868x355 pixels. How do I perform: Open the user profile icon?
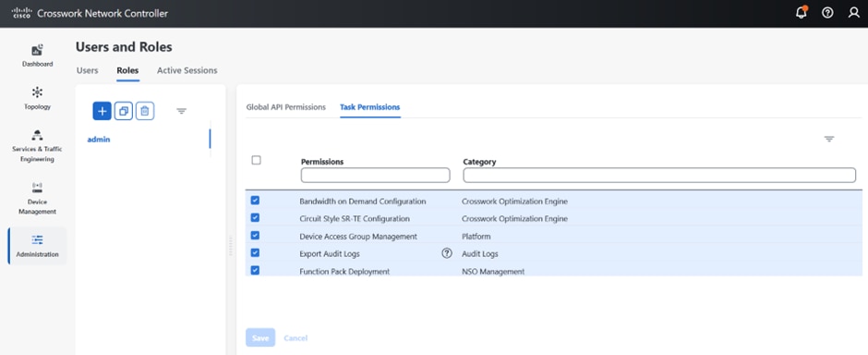(x=853, y=13)
